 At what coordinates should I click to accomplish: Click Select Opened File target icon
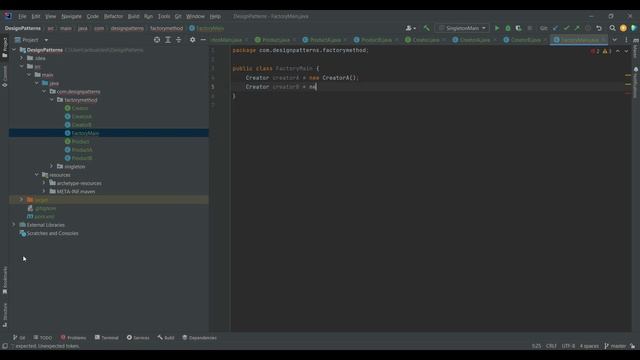click(x=157, y=40)
